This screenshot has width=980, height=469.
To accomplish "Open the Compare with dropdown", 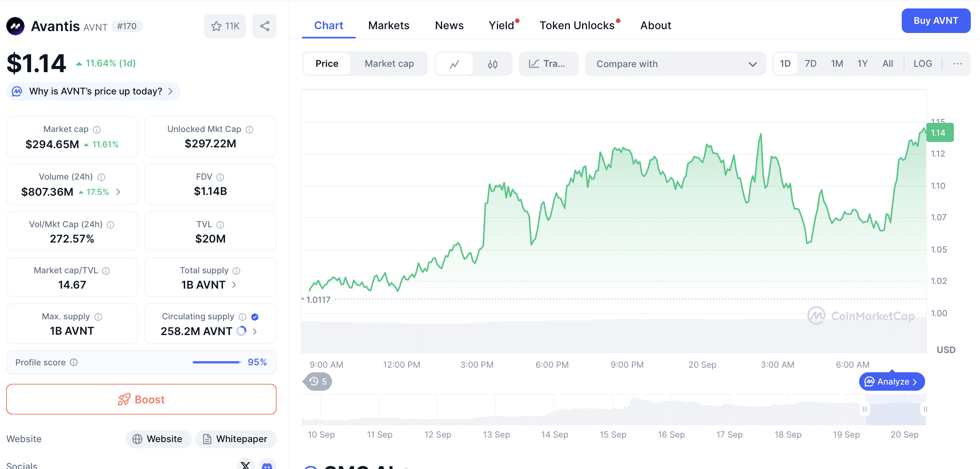I will pos(675,64).
